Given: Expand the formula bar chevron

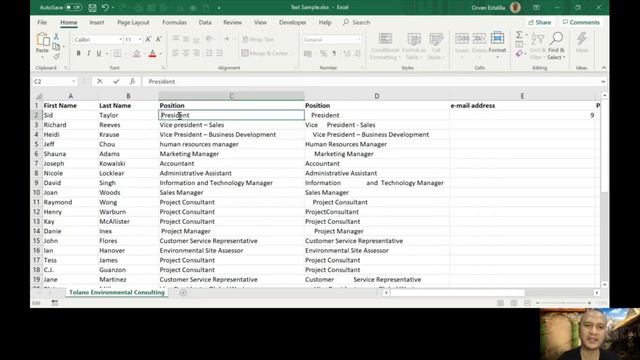Looking at the screenshot, I should point(603,82).
